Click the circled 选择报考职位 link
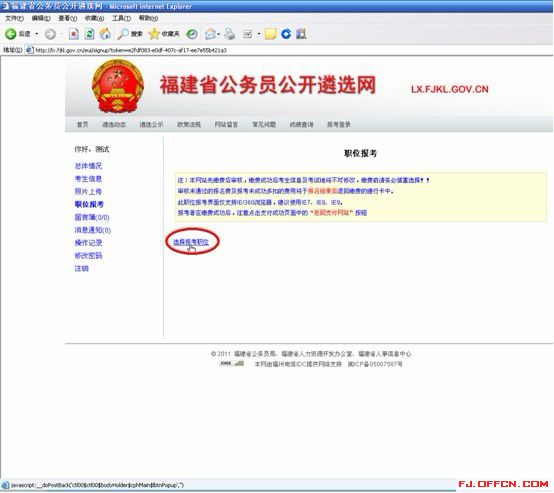554x493 pixels. pos(191,242)
